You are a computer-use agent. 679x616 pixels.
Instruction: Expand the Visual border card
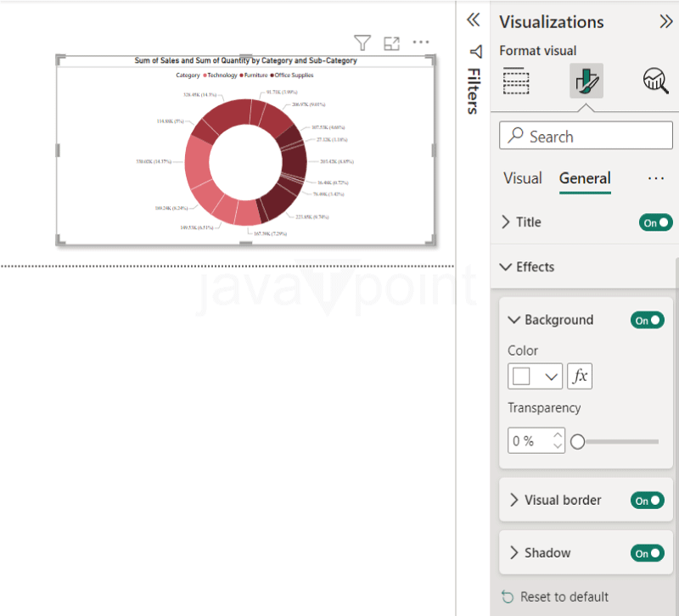coord(513,500)
